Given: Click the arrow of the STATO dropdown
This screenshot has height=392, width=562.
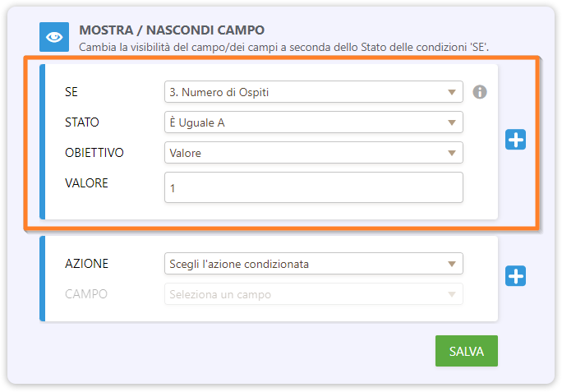Looking at the screenshot, I should coord(451,122).
